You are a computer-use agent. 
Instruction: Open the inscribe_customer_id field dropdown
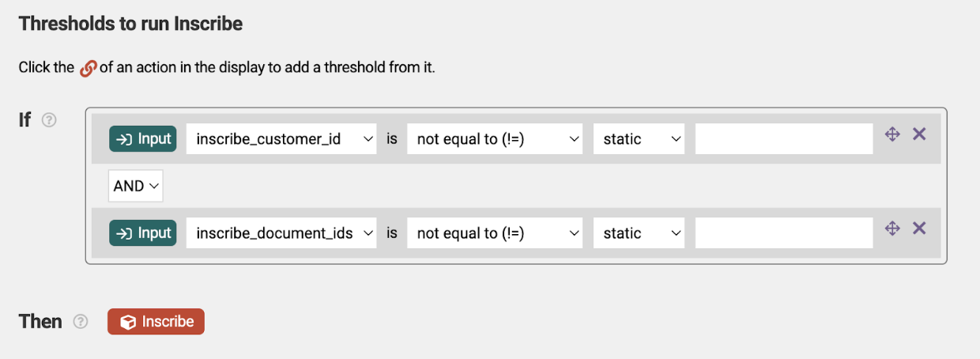(x=281, y=138)
